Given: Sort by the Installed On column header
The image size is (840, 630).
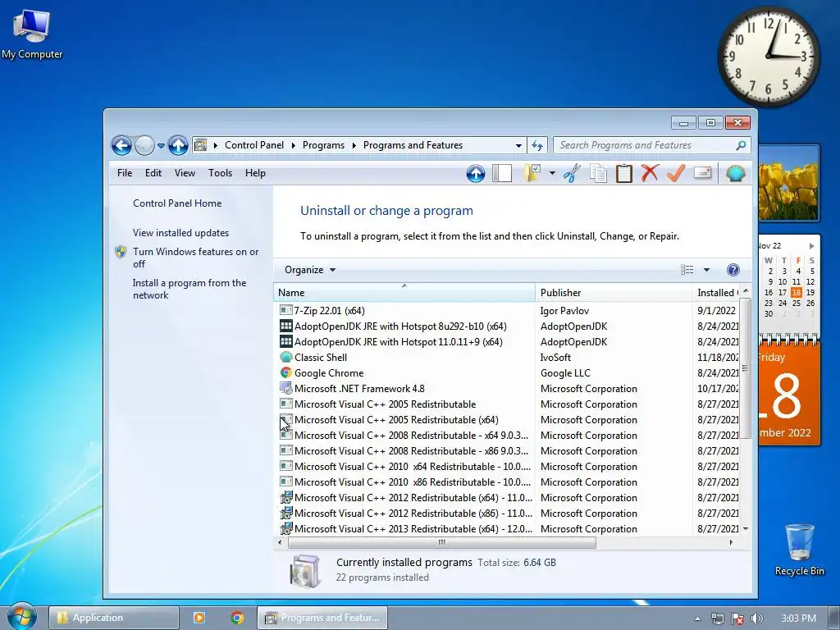Looking at the screenshot, I should (716, 293).
